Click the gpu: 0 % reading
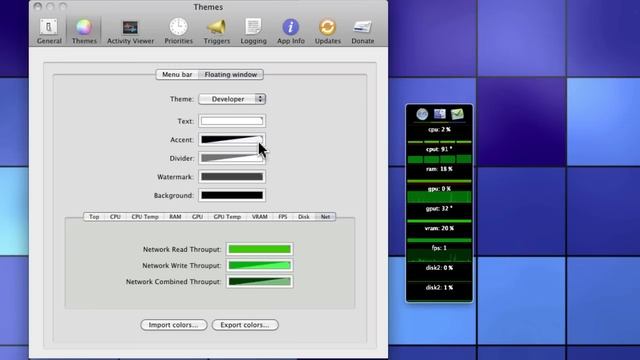 point(439,189)
